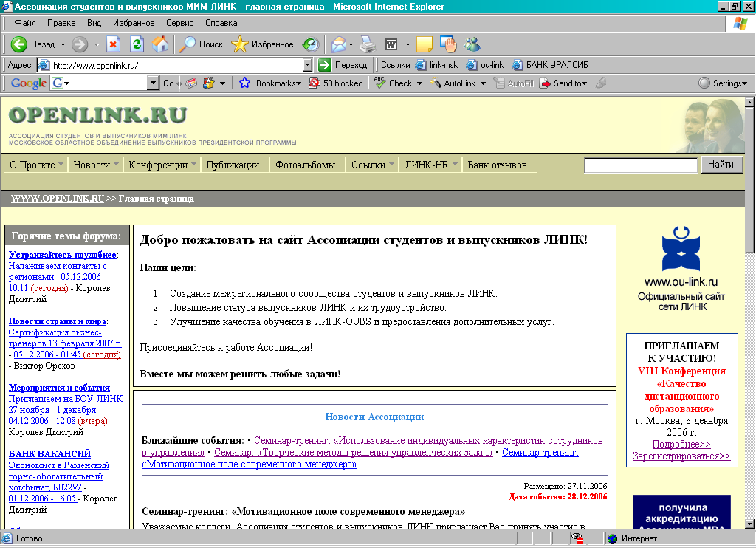
Task: Open the ou-link link shortcut
Action: pos(485,65)
